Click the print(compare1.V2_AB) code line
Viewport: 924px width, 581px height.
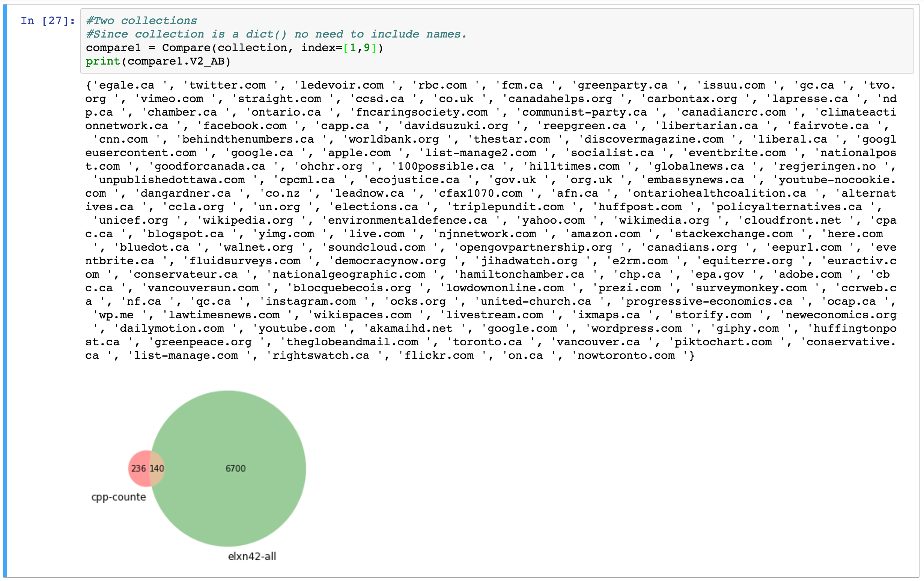(x=158, y=62)
